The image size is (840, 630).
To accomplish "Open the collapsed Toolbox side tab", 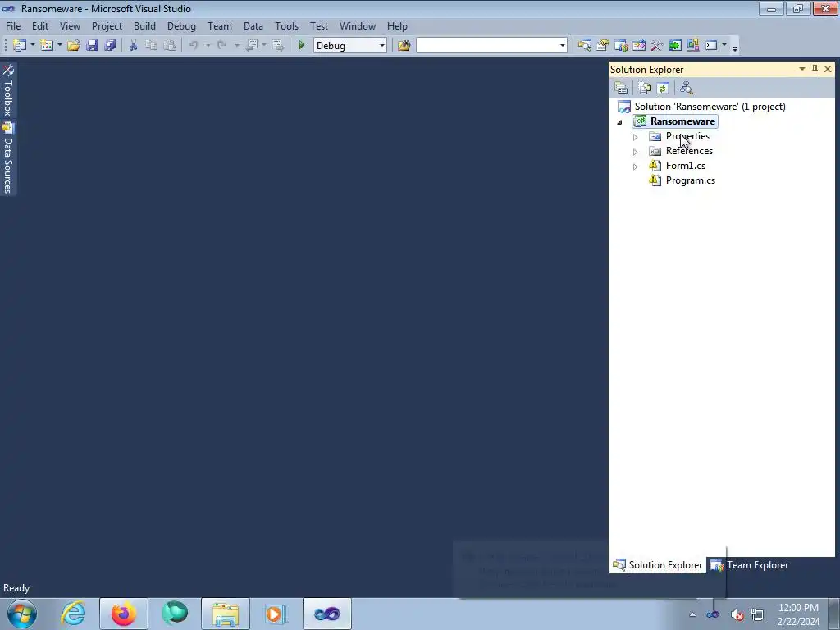I will 8,90.
